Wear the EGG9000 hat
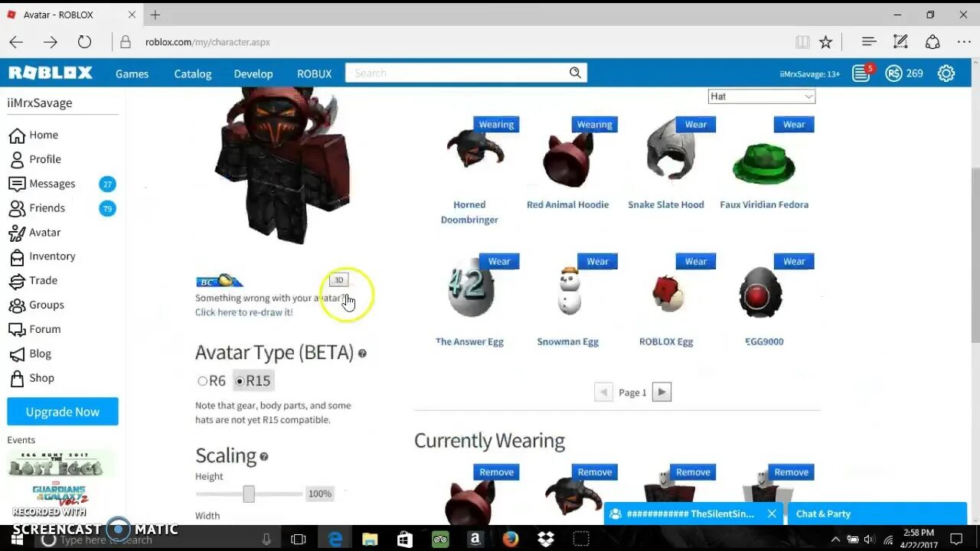The width and height of the screenshot is (980, 551). 794,262
